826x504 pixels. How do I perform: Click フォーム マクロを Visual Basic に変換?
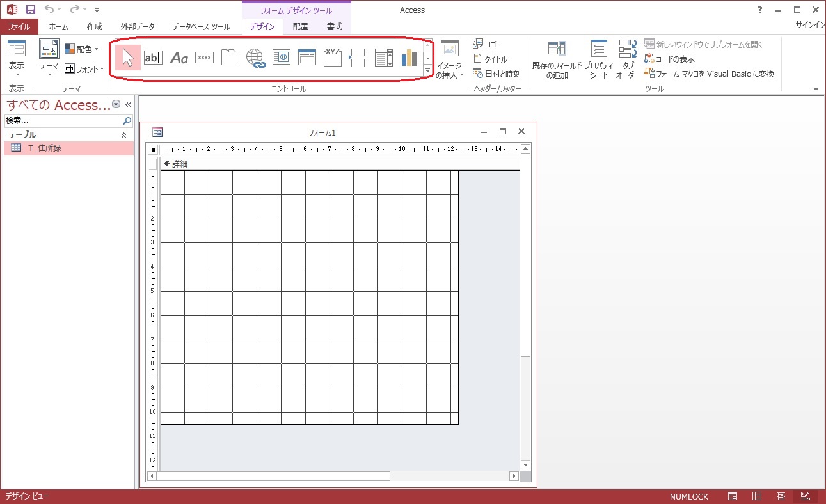pos(710,74)
